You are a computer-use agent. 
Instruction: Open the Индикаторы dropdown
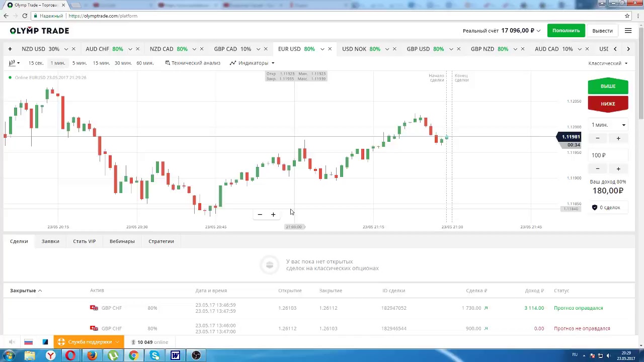pyautogui.click(x=252, y=63)
